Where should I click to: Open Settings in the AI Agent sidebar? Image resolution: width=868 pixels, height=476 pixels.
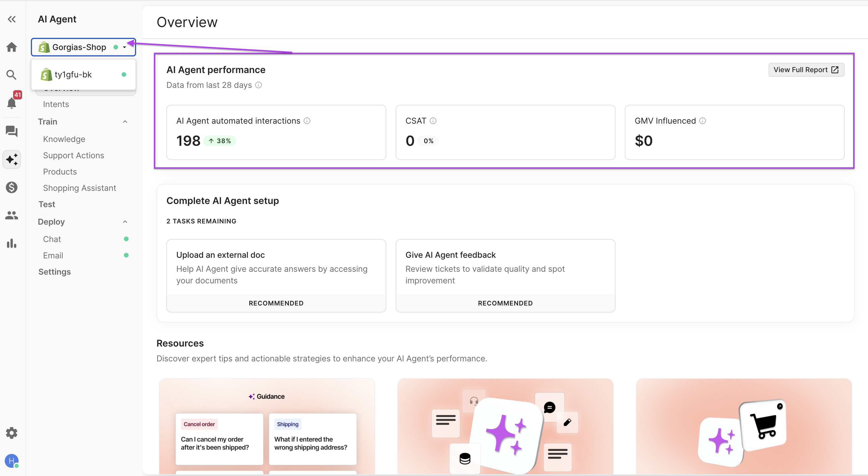[x=55, y=272]
